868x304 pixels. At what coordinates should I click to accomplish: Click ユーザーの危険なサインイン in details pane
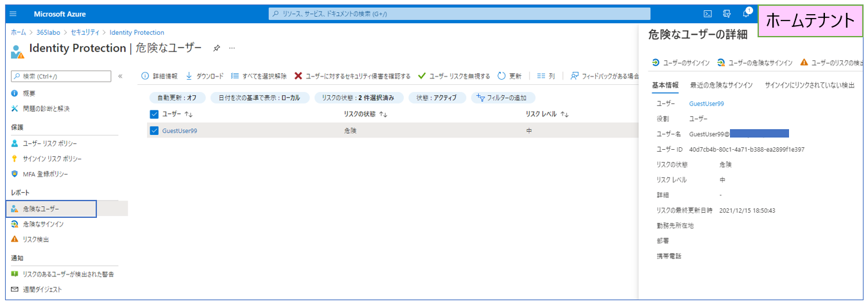coord(754,62)
